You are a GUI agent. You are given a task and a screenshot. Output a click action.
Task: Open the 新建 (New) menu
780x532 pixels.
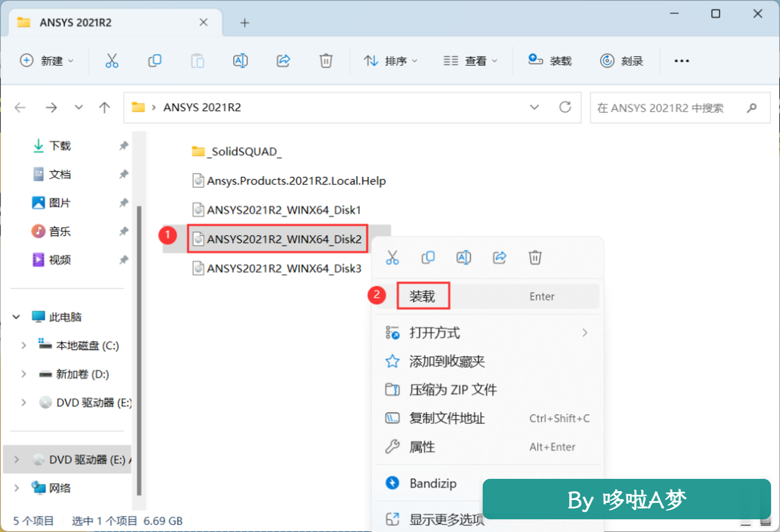[x=47, y=61]
